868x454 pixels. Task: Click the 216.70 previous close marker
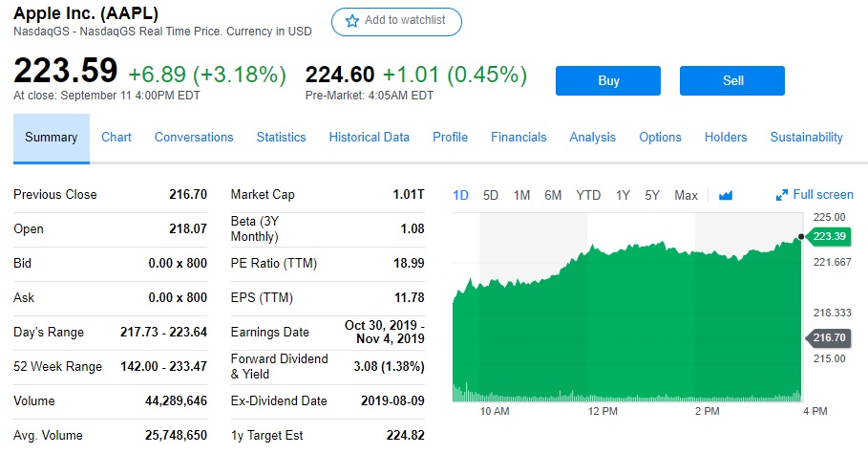[x=829, y=337]
